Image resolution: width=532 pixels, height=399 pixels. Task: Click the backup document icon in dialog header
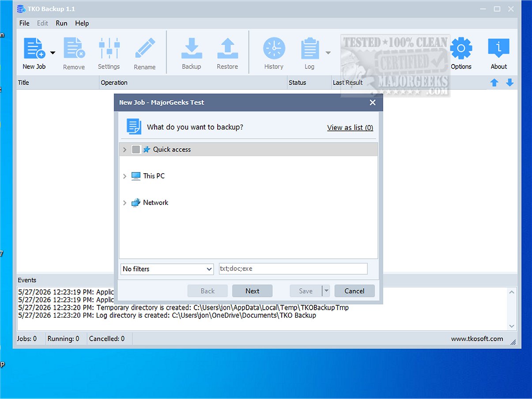pyautogui.click(x=134, y=126)
